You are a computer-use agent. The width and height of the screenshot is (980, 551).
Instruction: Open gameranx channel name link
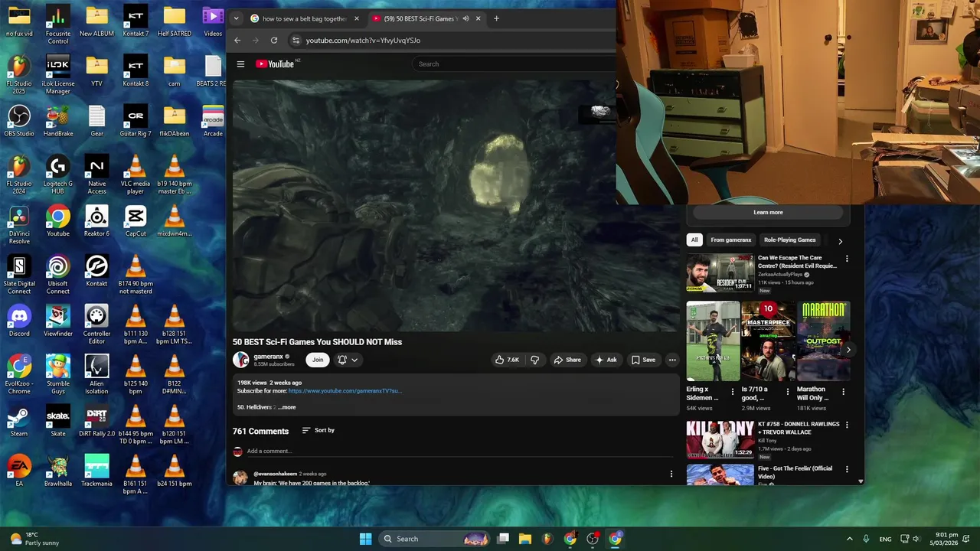[269, 357]
